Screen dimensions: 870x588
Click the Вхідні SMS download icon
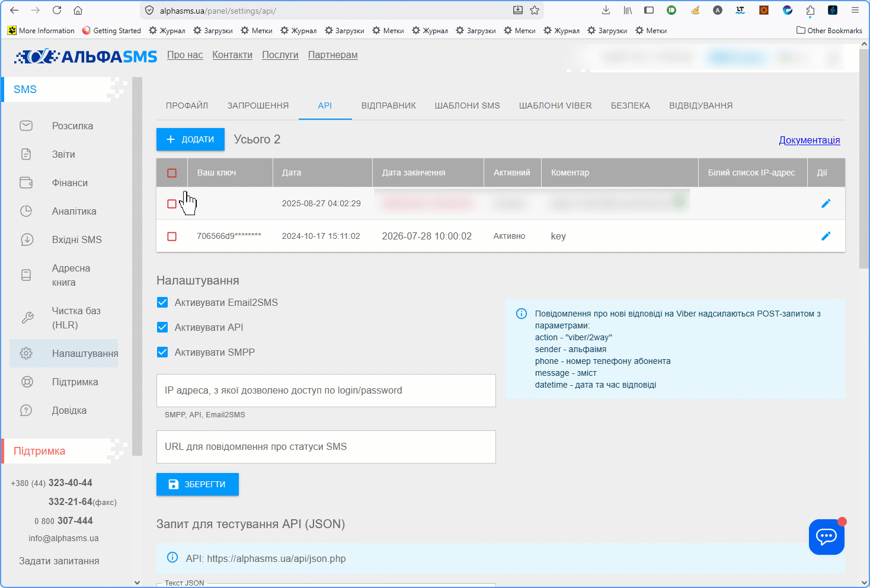27,239
